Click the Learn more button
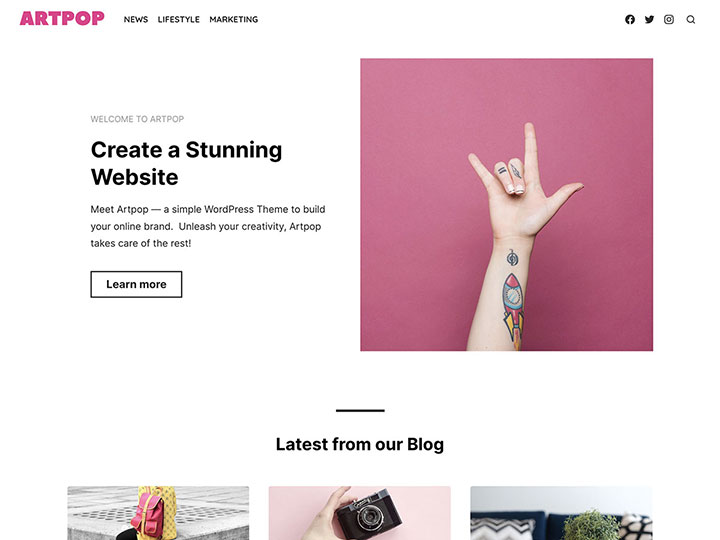Viewport: 720px width, 540px height. pos(136,284)
